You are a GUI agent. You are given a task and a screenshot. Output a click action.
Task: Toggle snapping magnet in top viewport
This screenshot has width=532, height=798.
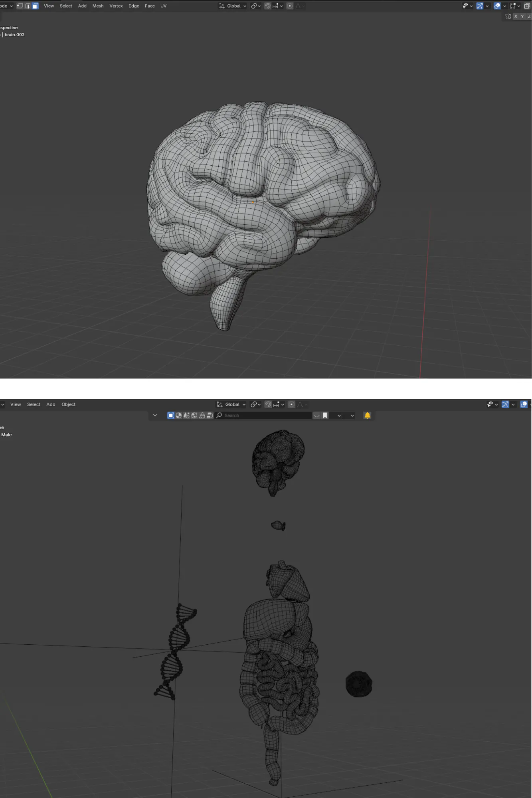click(268, 6)
